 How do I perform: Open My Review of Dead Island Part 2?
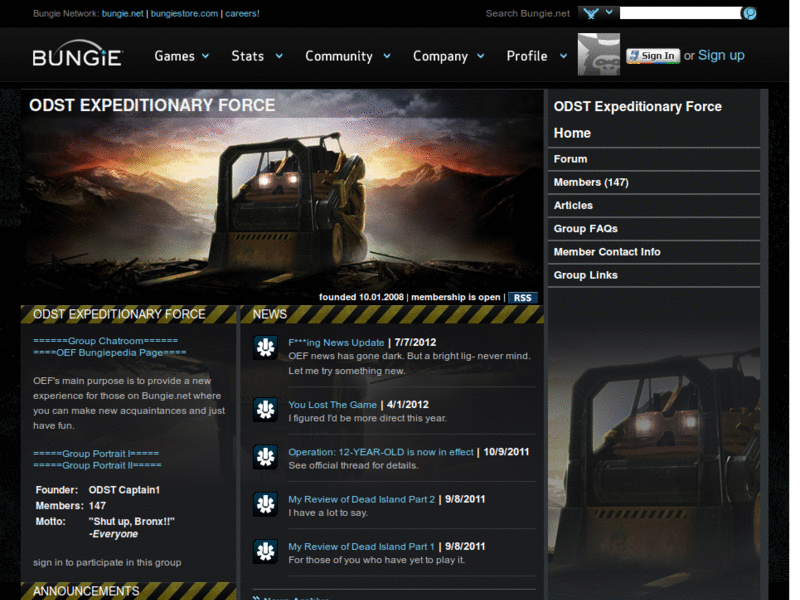coord(361,499)
